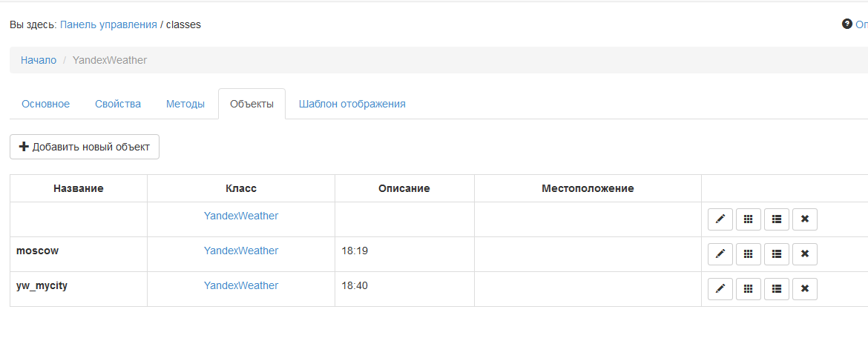This screenshot has height=338, width=868.
Task: Select the yw_mycity object name
Action: pyautogui.click(x=42, y=285)
